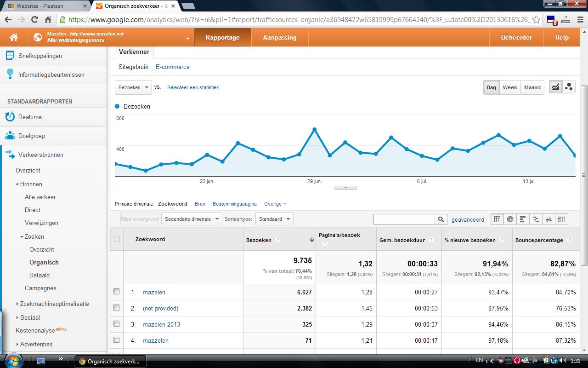Set graph interval to Week
The image size is (588, 368).
click(510, 87)
